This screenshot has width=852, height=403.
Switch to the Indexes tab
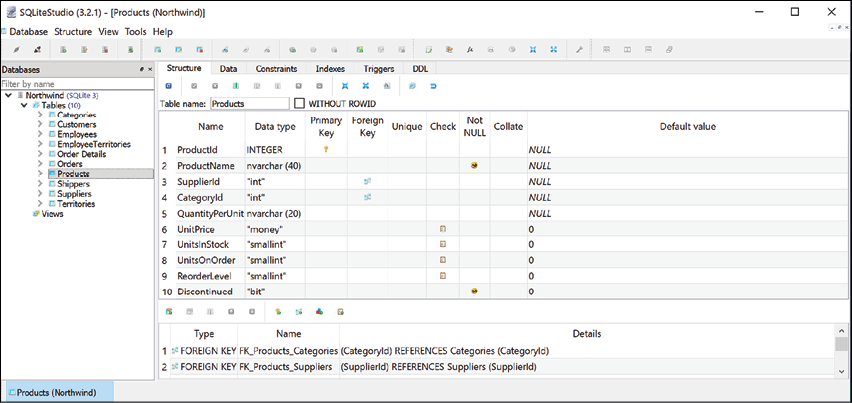(330, 69)
